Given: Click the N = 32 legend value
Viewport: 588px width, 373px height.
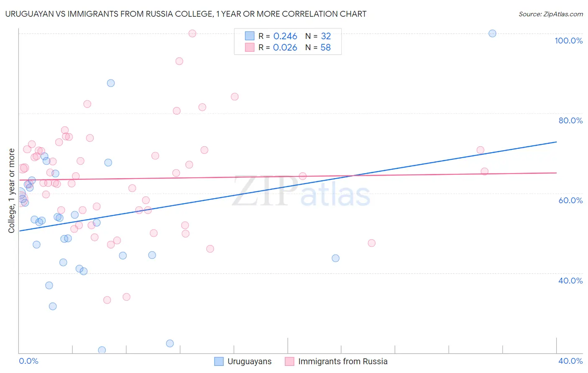Looking at the screenshot, I should click(318, 36).
